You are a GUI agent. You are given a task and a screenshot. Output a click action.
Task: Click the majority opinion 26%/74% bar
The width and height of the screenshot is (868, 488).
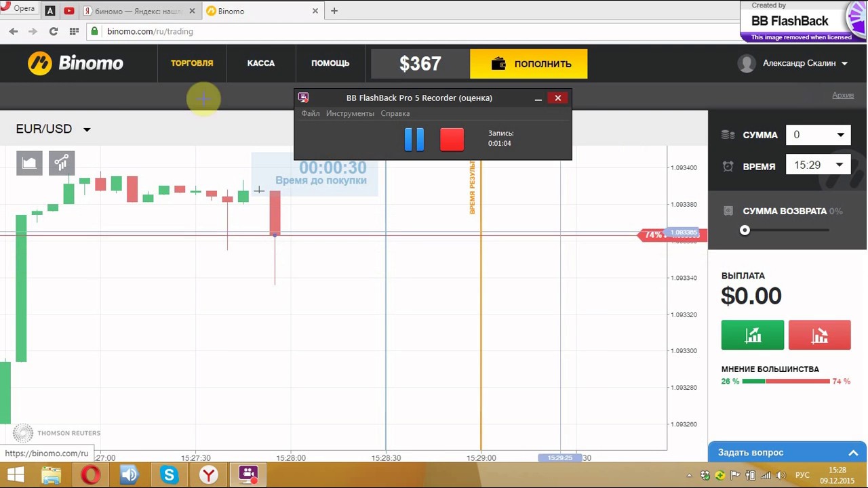[x=786, y=382]
